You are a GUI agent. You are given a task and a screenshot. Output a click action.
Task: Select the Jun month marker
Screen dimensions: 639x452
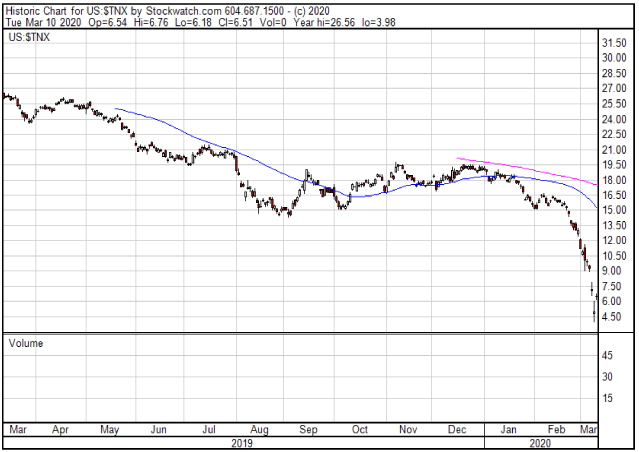[x=158, y=429]
